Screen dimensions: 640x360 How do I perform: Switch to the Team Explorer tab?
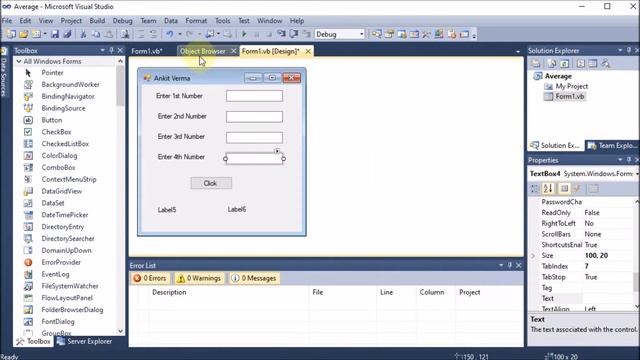point(613,145)
